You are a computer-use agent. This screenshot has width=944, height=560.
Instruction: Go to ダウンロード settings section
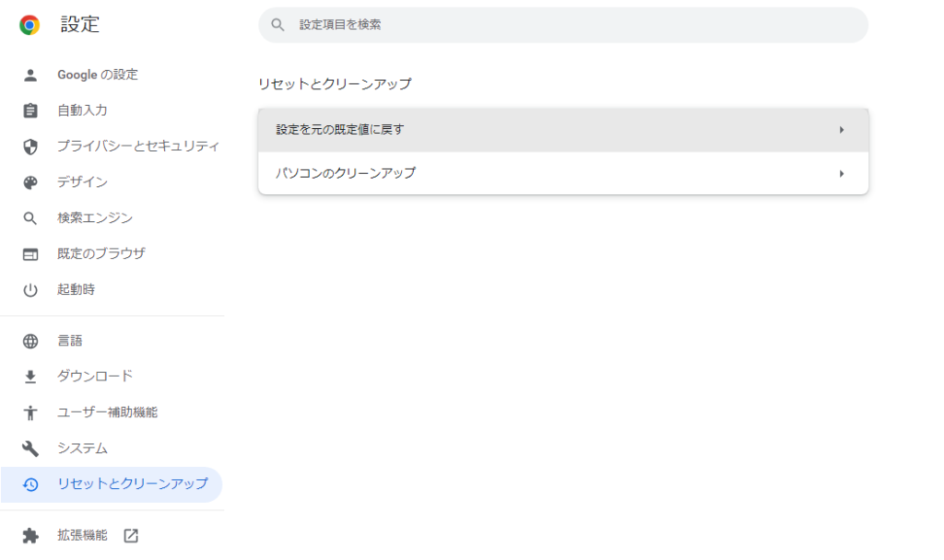[95, 376]
